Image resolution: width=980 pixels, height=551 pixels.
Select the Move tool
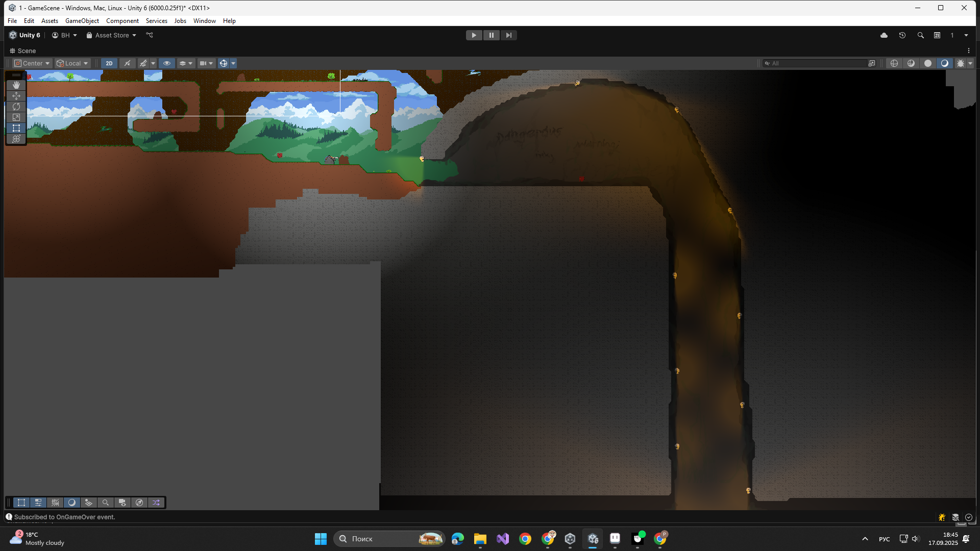pyautogui.click(x=16, y=96)
